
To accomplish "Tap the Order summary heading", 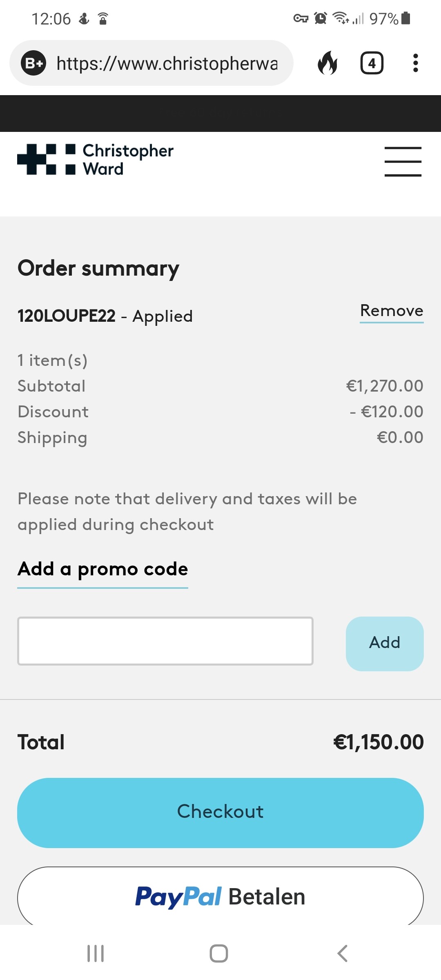I will pyautogui.click(x=98, y=269).
